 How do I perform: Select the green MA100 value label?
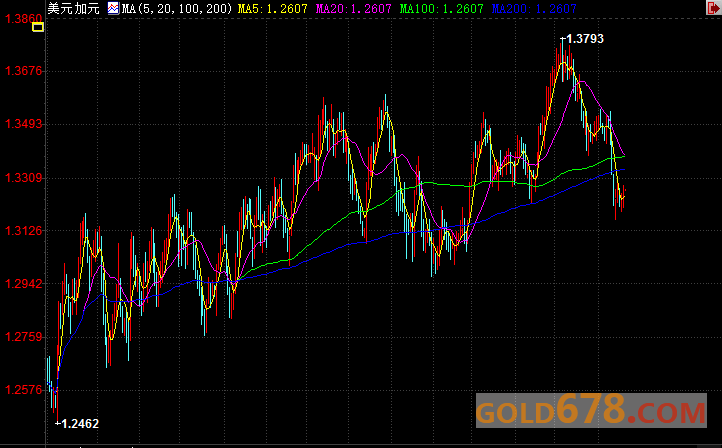tap(441, 8)
